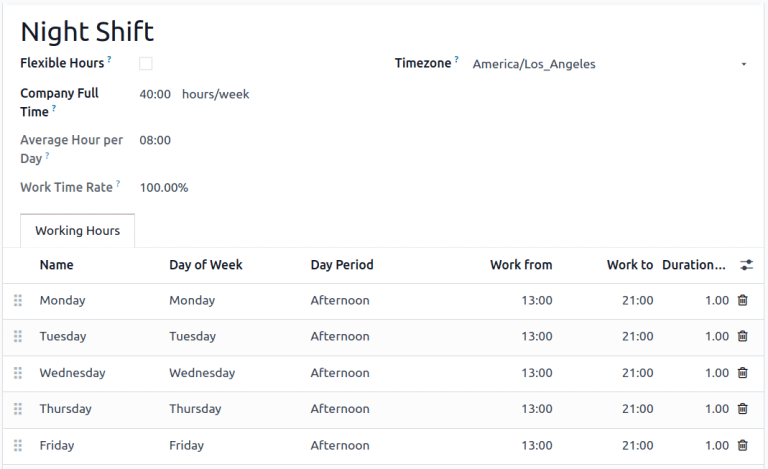Delete the Tuesday working hours row

point(742,337)
